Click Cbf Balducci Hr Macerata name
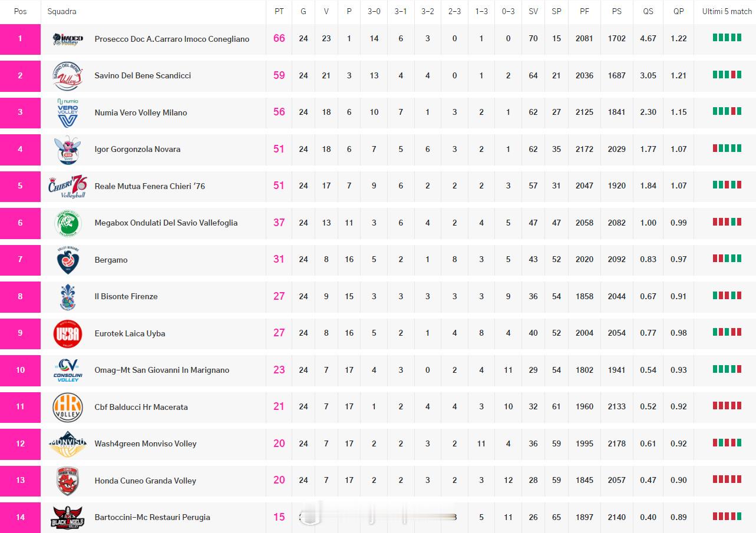Viewport: 756px width, 533px height. (x=141, y=407)
